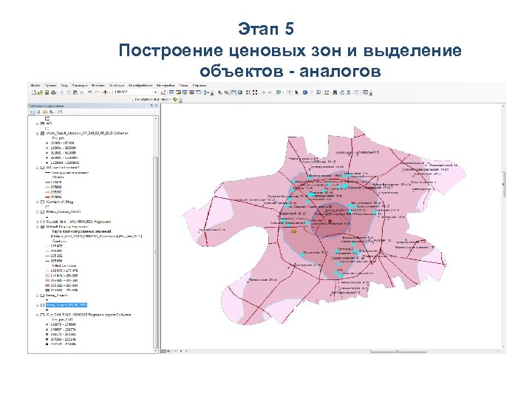List layers by source
Viewport: 532px width, 399px height.
point(38,112)
